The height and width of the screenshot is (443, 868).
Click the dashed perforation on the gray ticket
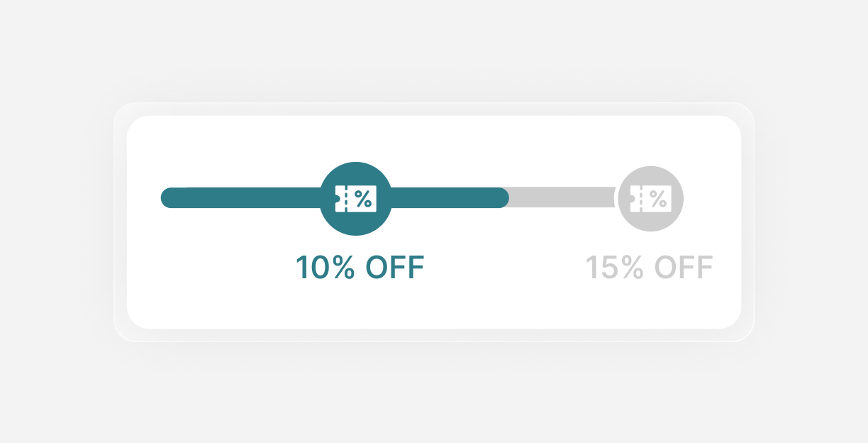pos(641,199)
